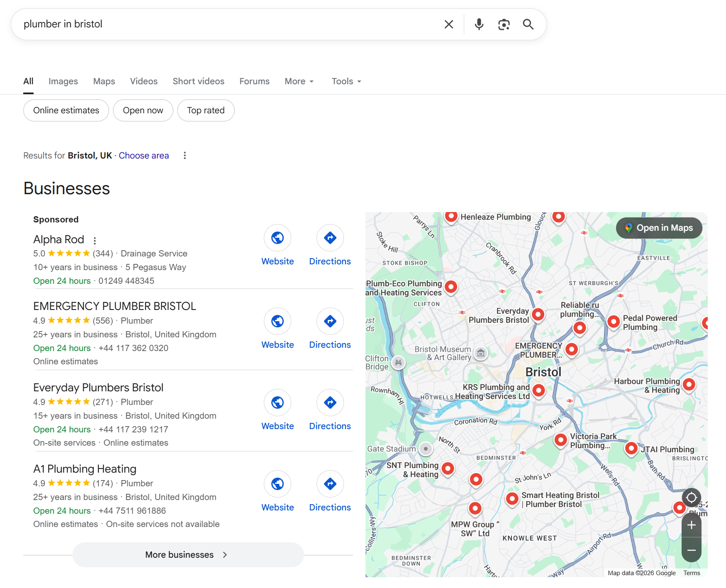Viewport: 726px width, 588px height.
Task: Open Alpha Rod website globe icon
Action: (278, 238)
